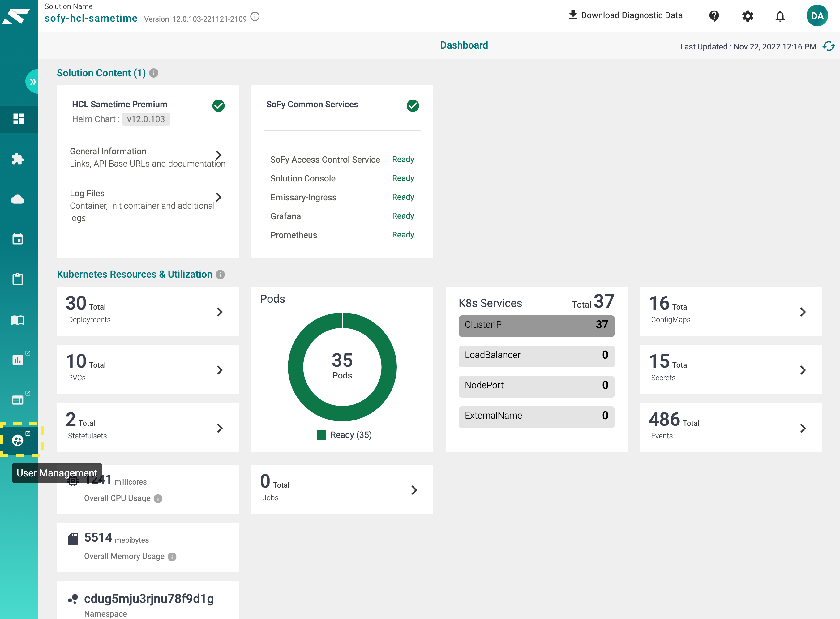
Task: Click the namespace dots icon
Action: [73, 598]
